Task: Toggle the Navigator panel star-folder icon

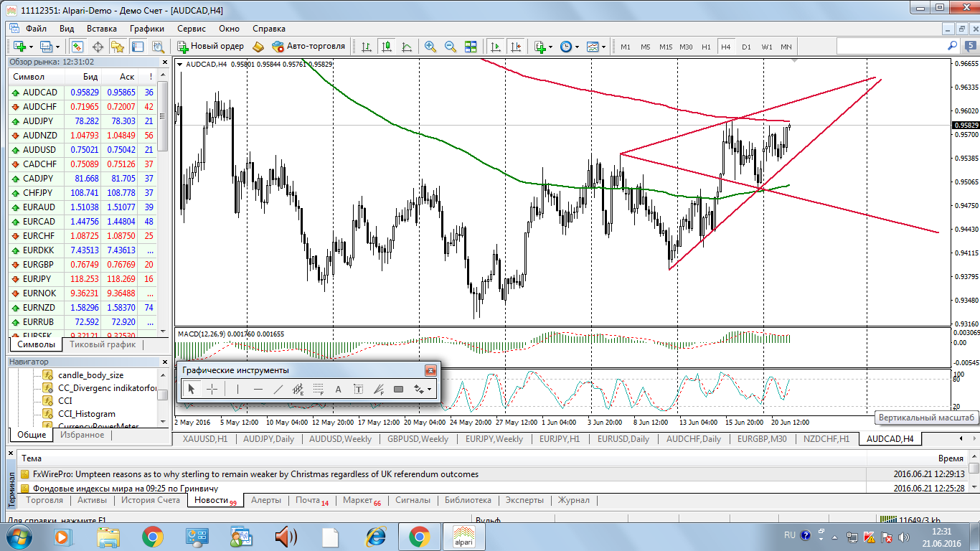Action: click(118, 47)
